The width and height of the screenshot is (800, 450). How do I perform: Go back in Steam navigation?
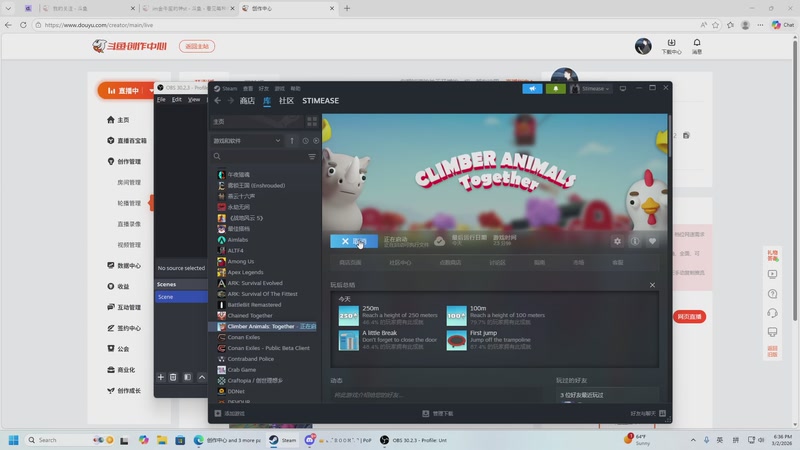click(x=218, y=101)
